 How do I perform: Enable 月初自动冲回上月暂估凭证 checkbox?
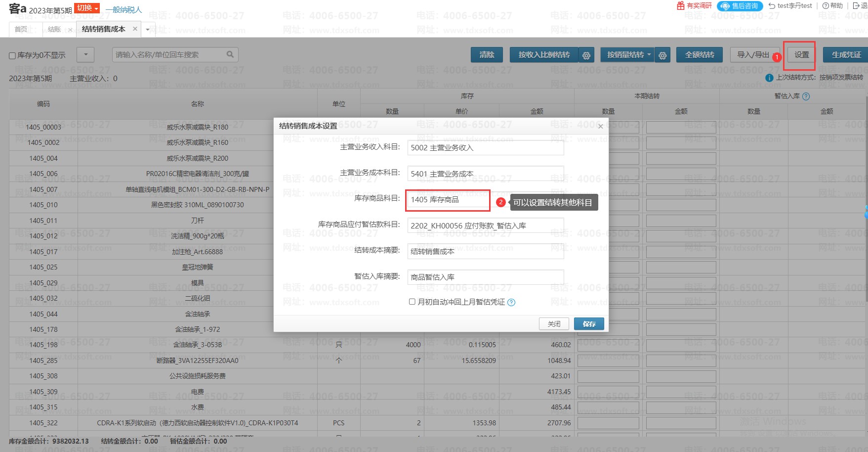point(412,302)
